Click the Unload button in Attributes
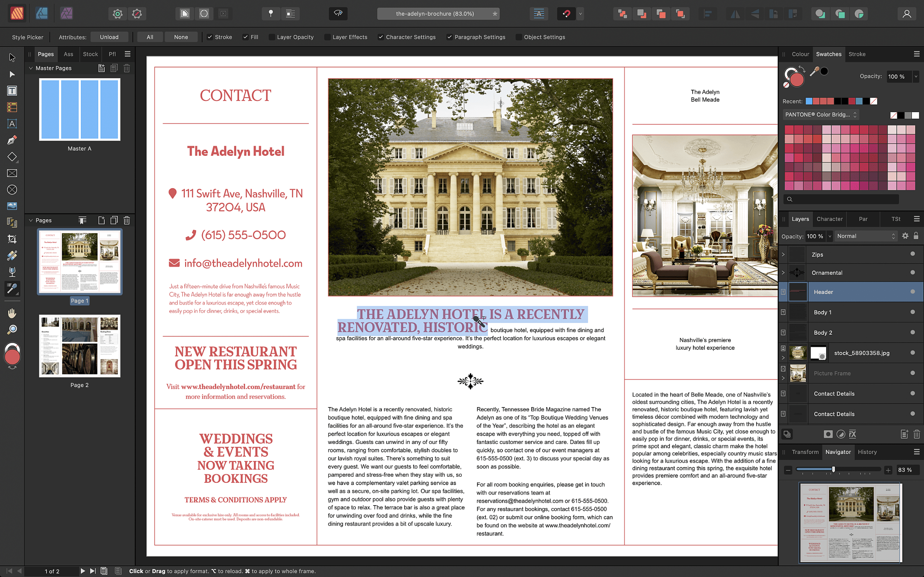 click(108, 37)
